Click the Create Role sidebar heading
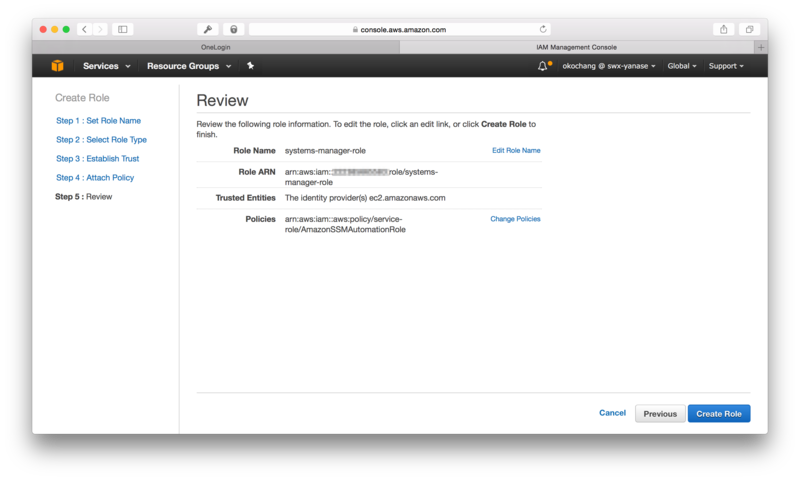 (x=82, y=98)
